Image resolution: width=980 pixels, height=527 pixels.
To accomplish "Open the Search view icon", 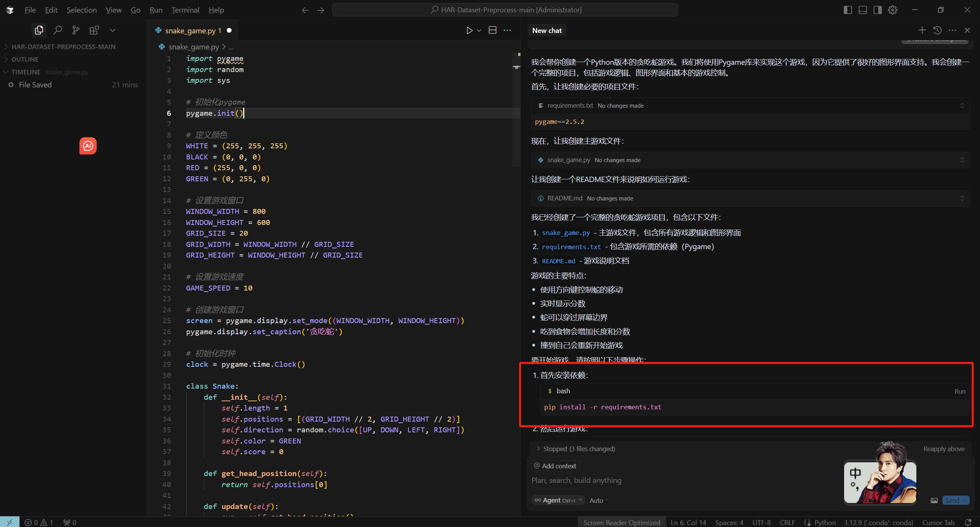I will point(57,30).
